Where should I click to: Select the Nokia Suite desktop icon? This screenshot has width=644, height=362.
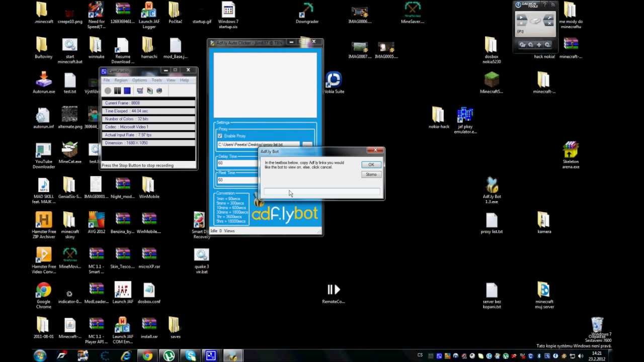(x=333, y=83)
